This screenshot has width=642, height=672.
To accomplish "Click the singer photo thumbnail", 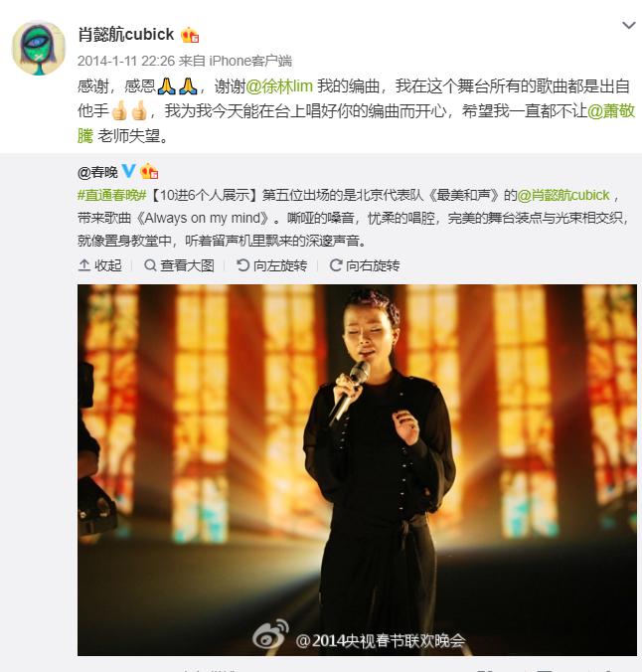I will (357, 470).
